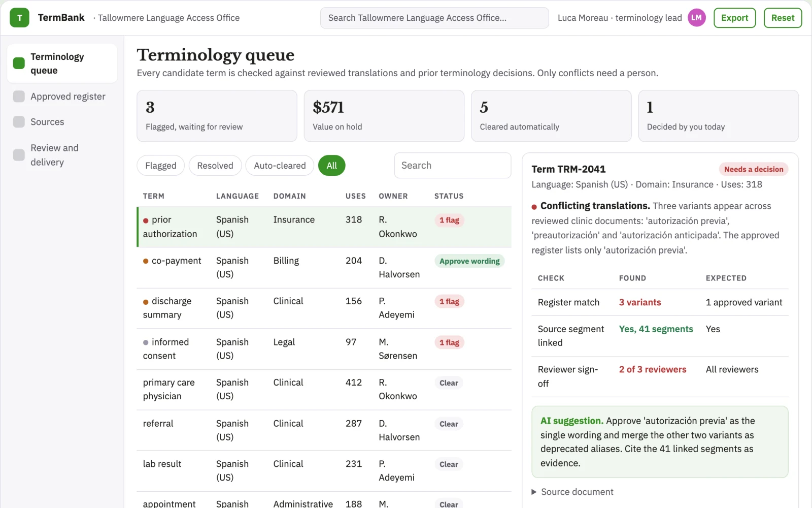Viewport: 812px width, 508px height.
Task: Select the prior authorization term row
Action: [x=324, y=227]
